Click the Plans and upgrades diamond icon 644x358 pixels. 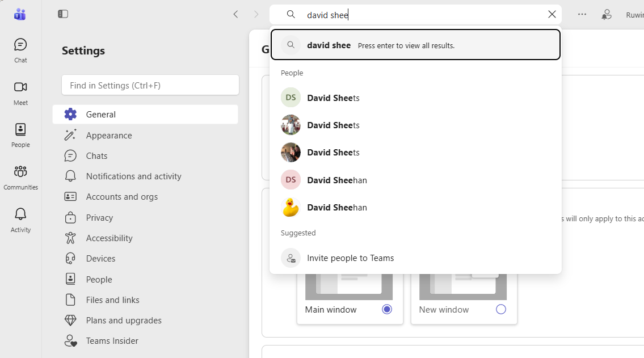coord(71,320)
